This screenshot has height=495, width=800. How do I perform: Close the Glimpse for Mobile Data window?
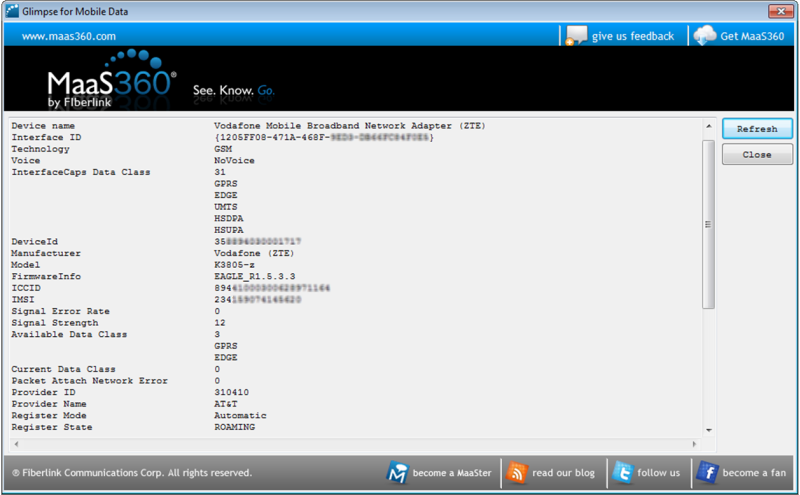pyautogui.click(x=781, y=11)
